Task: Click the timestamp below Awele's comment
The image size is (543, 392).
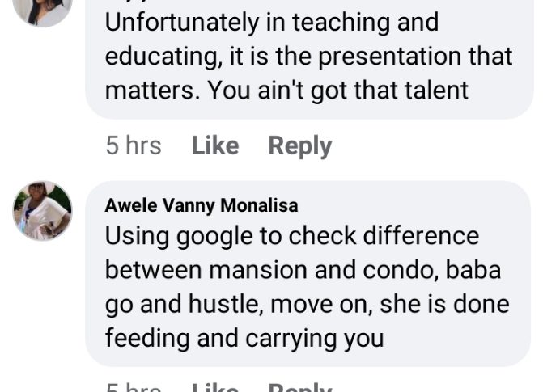Action: point(134,387)
